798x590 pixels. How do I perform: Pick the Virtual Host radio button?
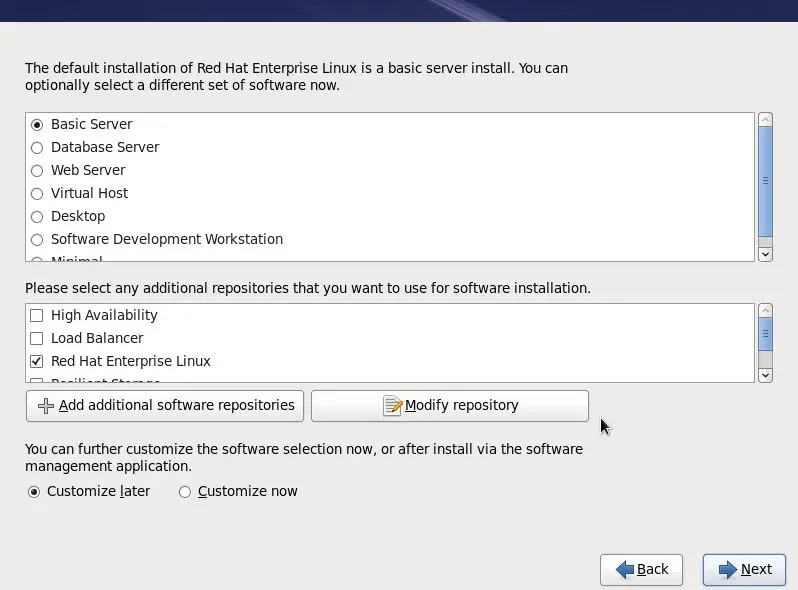37,194
